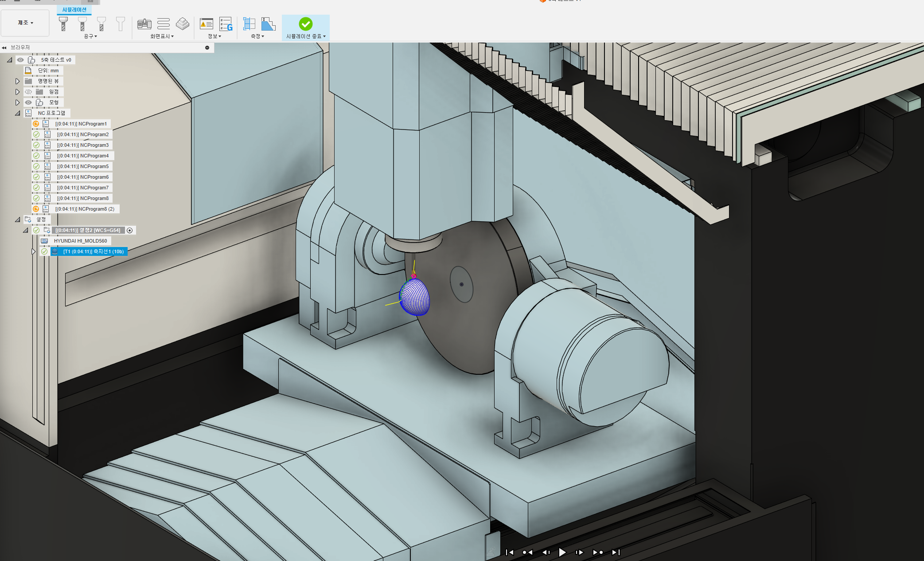Click the stock display pyramid icon
Image resolution: width=924 pixels, height=561 pixels.
coord(183,24)
